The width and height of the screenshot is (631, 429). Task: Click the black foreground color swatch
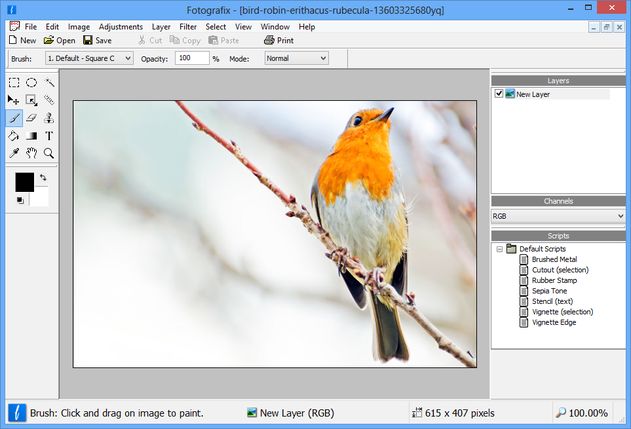(x=23, y=181)
